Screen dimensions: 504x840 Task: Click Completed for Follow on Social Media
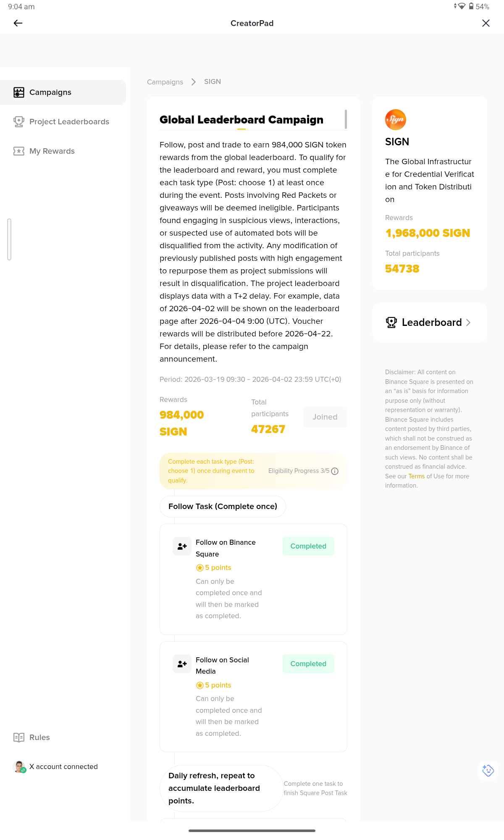pyautogui.click(x=308, y=664)
